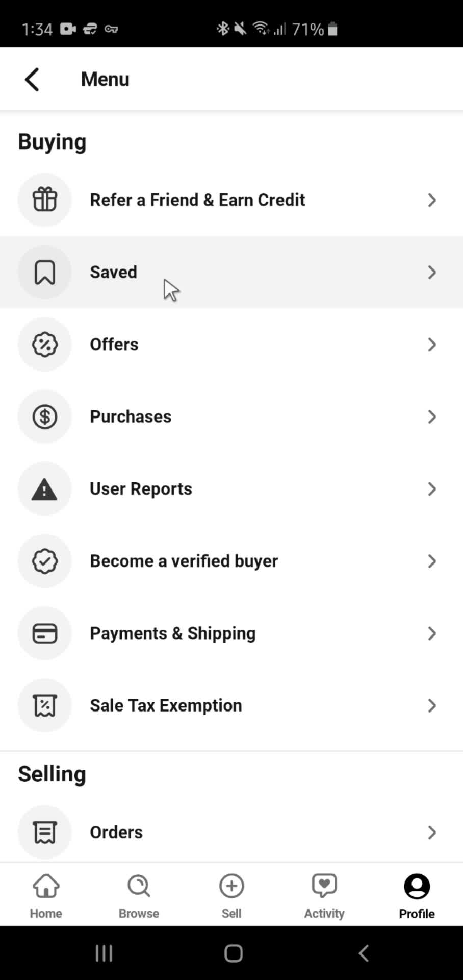Screen dimensions: 463x980
Task: Tap the verified checkmark badge icon
Action: [x=45, y=561]
